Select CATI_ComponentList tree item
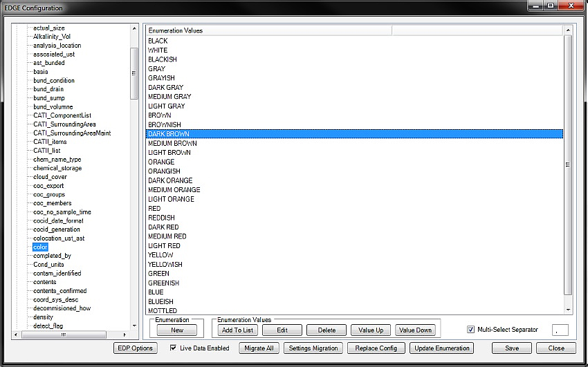This screenshot has height=367, width=588. click(62, 115)
